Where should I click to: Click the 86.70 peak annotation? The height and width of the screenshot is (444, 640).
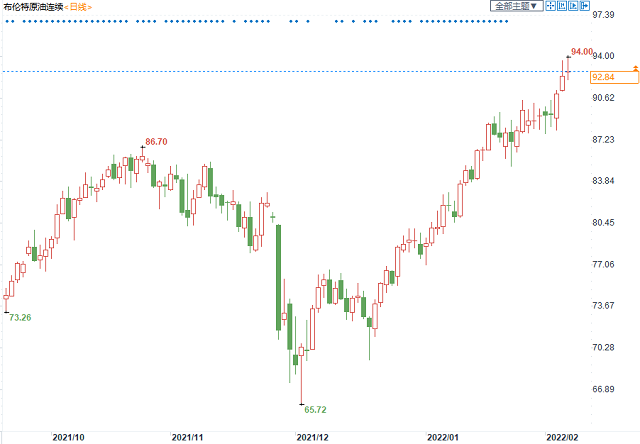pyautogui.click(x=156, y=143)
